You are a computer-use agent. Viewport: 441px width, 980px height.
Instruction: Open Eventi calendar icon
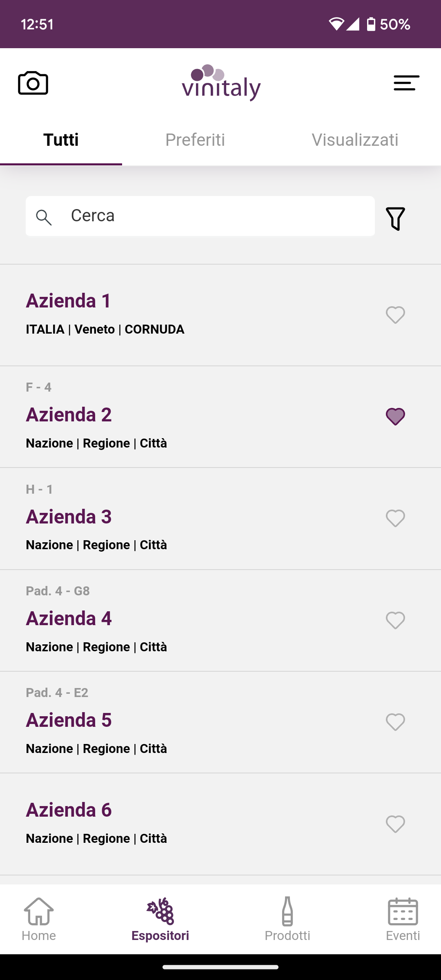tap(403, 919)
